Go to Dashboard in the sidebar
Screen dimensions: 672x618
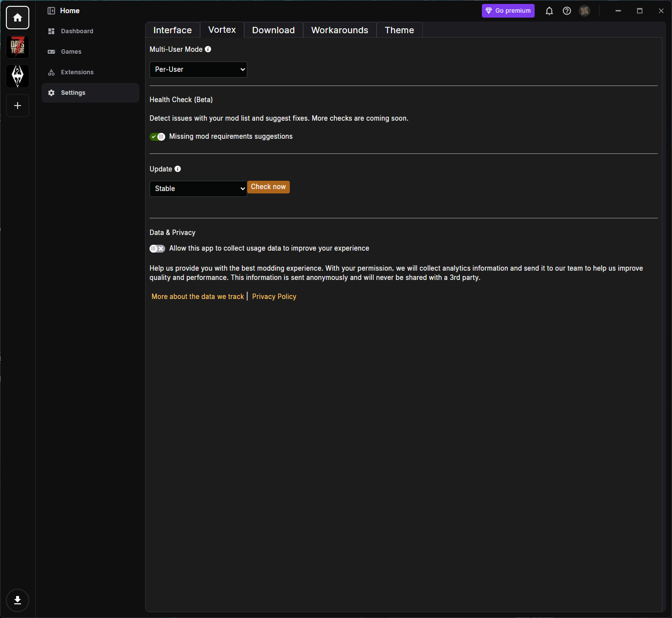pyautogui.click(x=90, y=31)
